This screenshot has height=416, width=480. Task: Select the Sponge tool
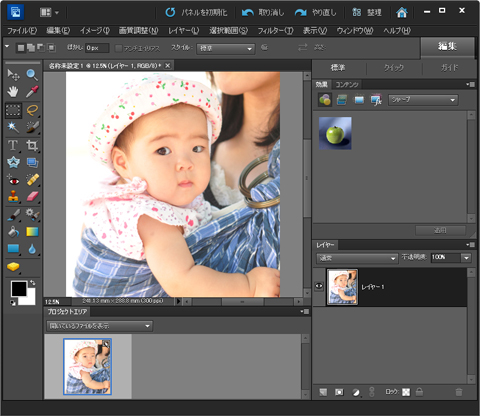click(x=13, y=267)
